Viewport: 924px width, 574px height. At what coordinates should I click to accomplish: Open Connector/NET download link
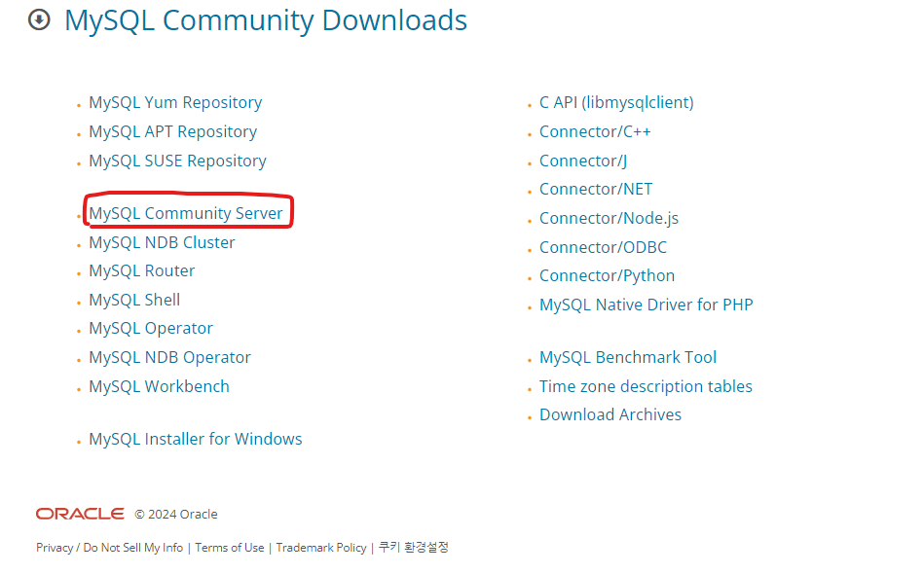(596, 189)
